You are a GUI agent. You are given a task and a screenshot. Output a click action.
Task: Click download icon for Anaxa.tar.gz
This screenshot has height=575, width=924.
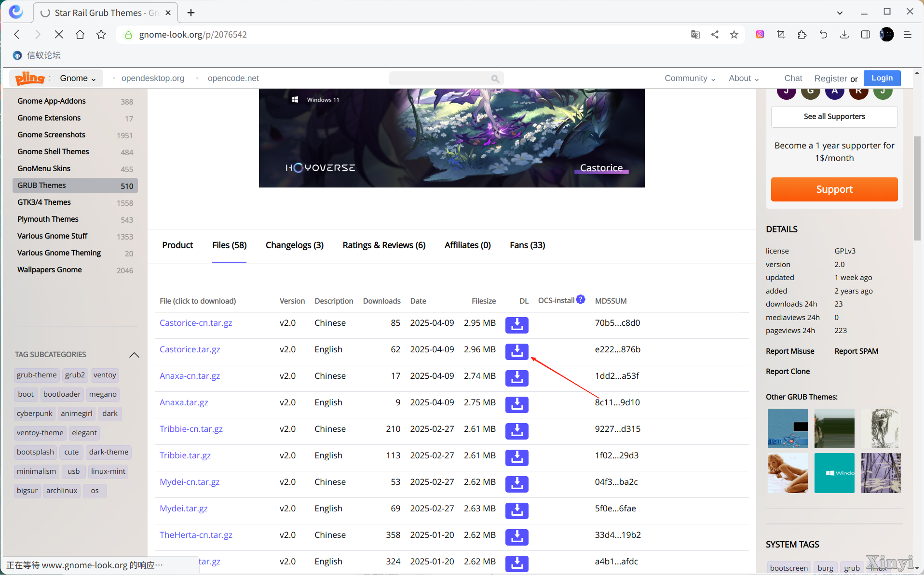(516, 404)
